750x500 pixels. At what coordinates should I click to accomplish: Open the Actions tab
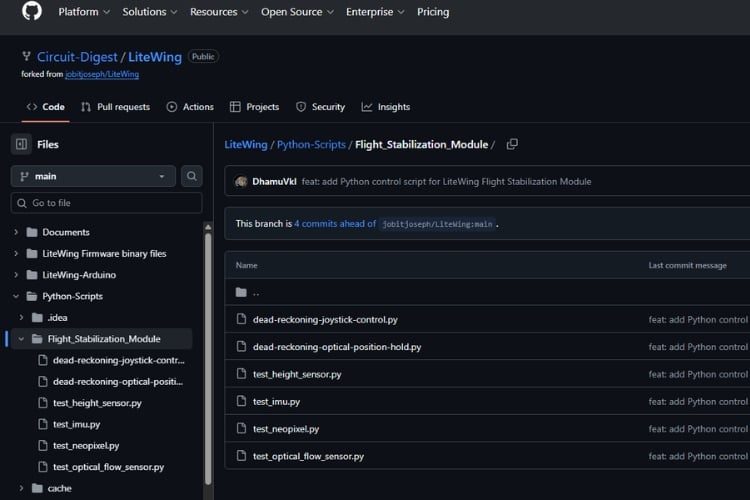click(190, 107)
